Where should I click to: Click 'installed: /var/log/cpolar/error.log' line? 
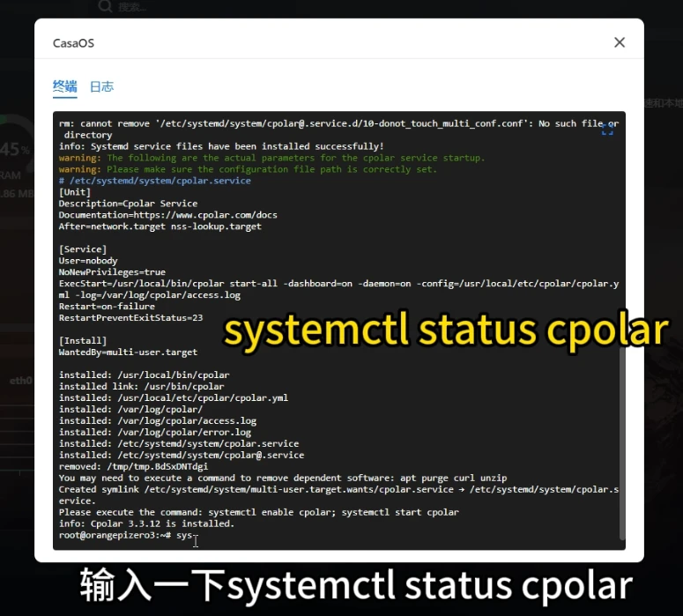coord(154,432)
